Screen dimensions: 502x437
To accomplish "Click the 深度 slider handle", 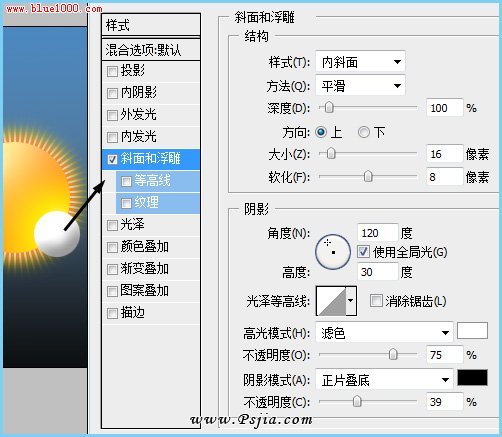I will click(329, 107).
